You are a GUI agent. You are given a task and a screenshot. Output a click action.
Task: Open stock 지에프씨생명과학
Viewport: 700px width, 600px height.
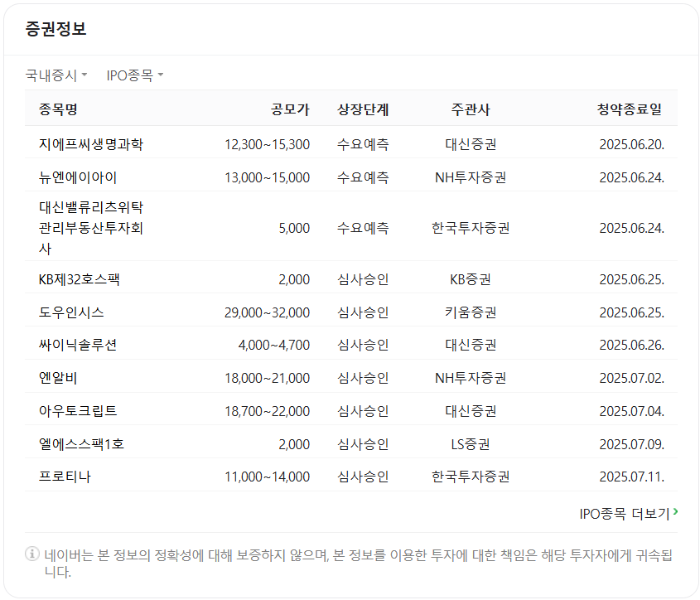point(91,144)
